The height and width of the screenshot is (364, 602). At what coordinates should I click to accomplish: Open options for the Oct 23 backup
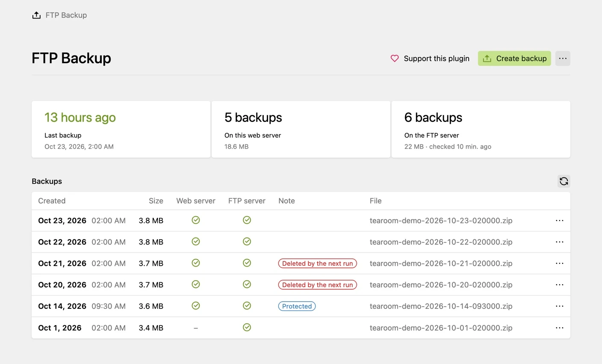pos(560,220)
